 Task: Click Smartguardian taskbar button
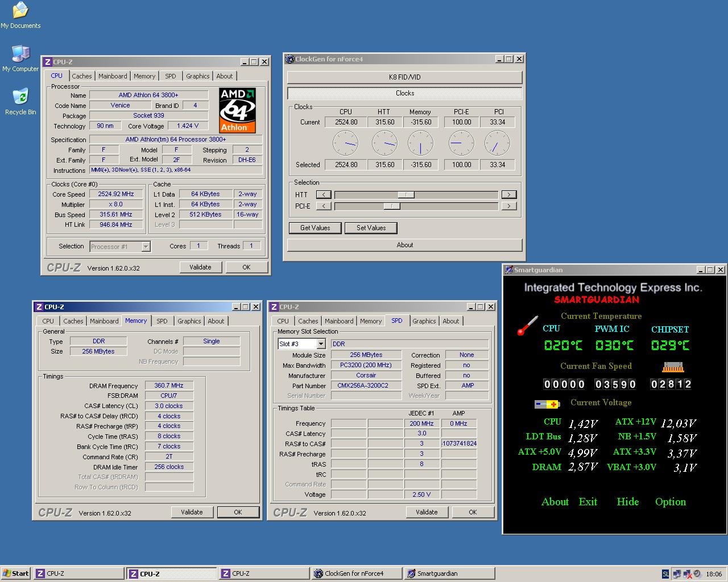tap(449, 573)
